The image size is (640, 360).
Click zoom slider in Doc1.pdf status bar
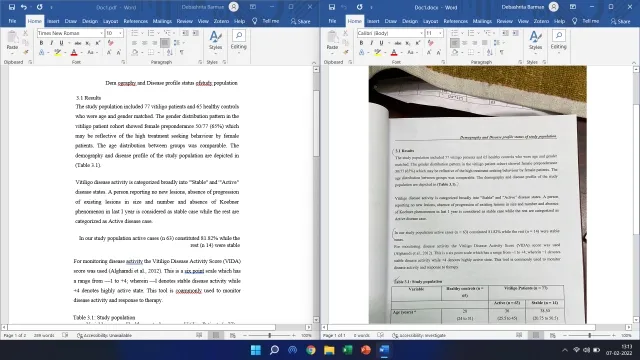coord(269,336)
